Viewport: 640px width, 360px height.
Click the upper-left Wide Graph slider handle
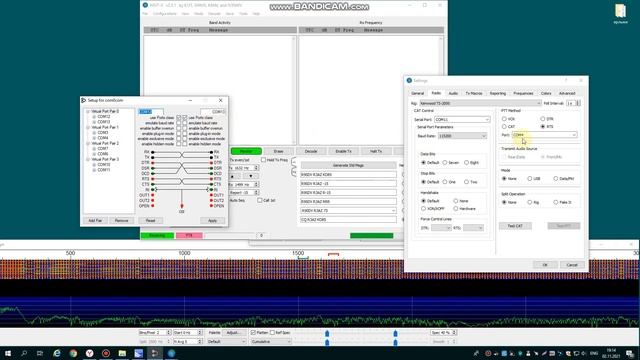327,333
